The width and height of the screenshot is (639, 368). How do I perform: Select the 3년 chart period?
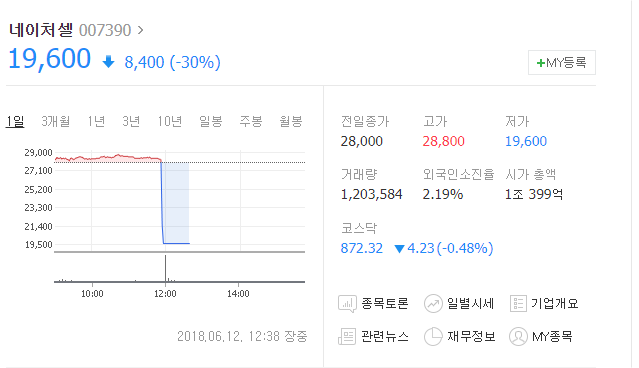click(x=131, y=121)
